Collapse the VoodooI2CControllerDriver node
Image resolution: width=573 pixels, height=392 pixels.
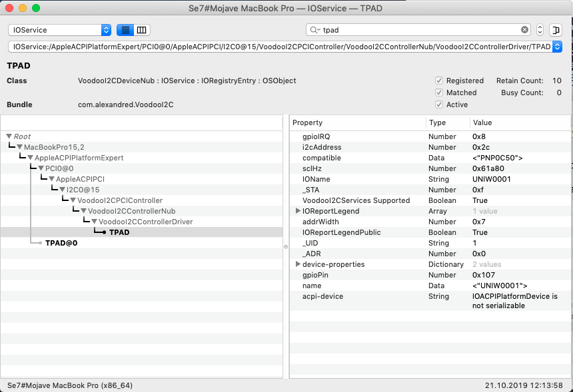coord(94,222)
